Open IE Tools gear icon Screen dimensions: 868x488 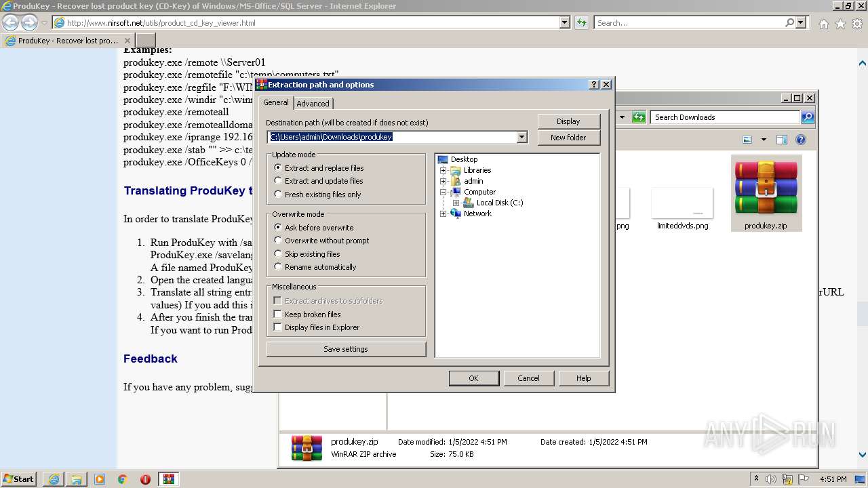(856, 24)
